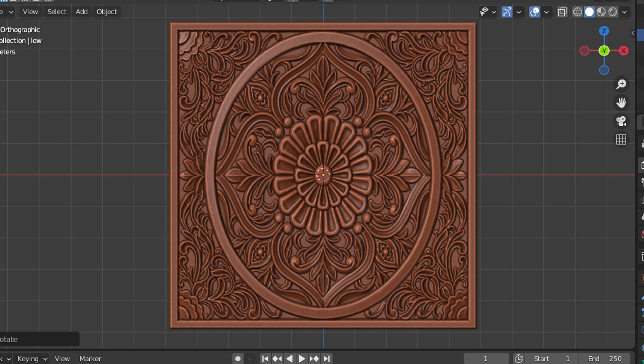Viewport: 644px width, 364px height.
Task: Expand the shading options dropdown arrow
Action: point(624,12)
